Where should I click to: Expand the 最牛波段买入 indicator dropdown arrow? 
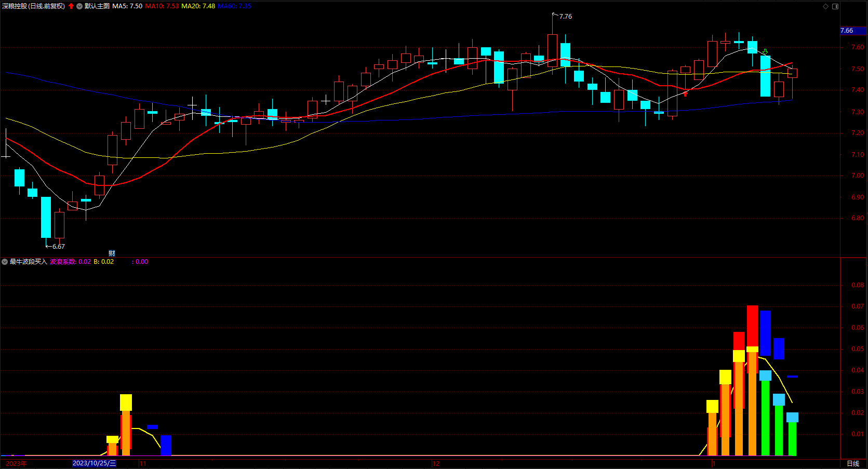(x=5, y=262)
